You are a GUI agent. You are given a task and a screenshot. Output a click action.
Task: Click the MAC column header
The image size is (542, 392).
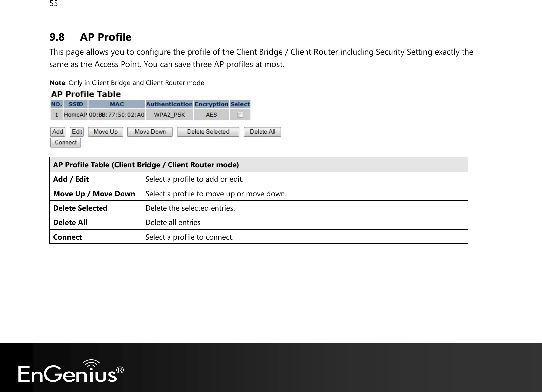(x=117, y=104)
